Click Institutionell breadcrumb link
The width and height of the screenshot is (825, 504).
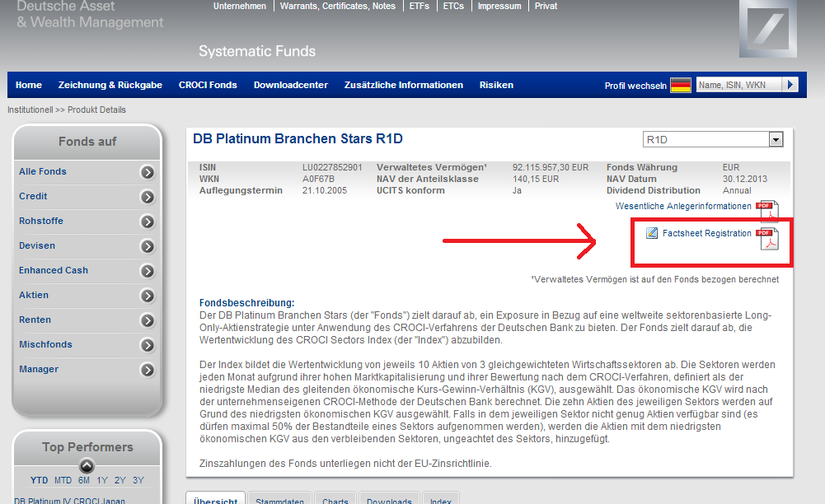30,110
